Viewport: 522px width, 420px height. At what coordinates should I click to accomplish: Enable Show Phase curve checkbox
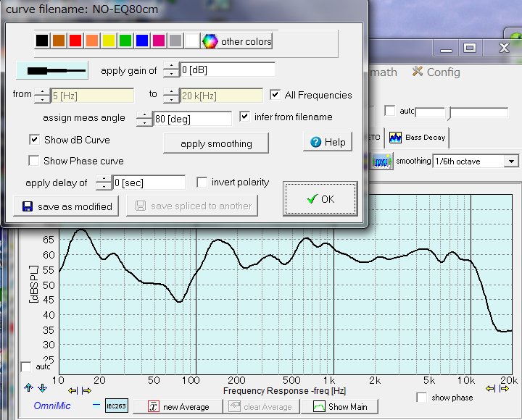coord(33,161)
